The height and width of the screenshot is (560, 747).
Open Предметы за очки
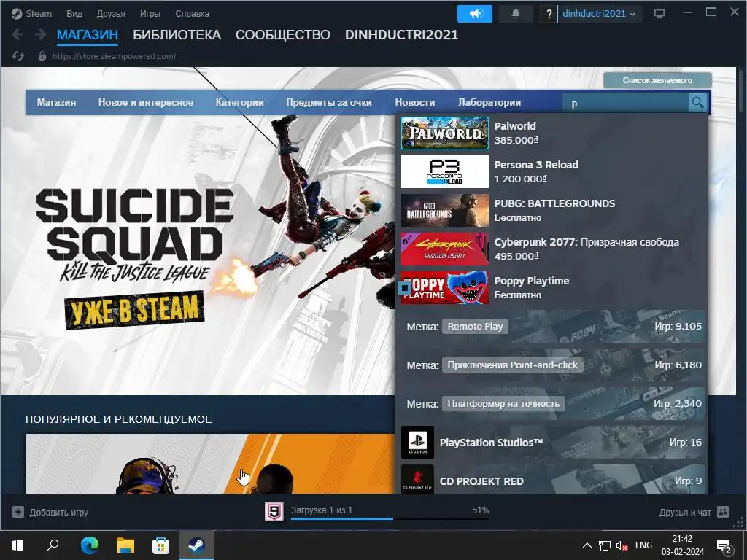329,102
